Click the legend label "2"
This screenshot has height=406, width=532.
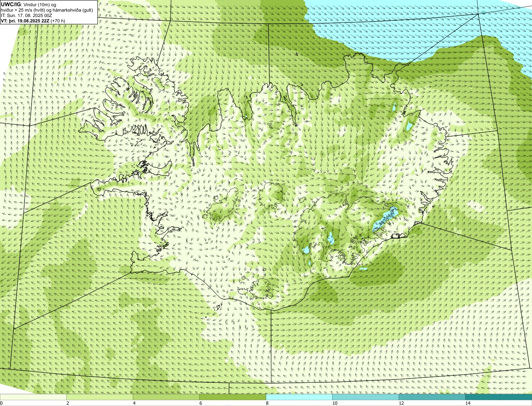pyautogui.click(x=67, y=403)
